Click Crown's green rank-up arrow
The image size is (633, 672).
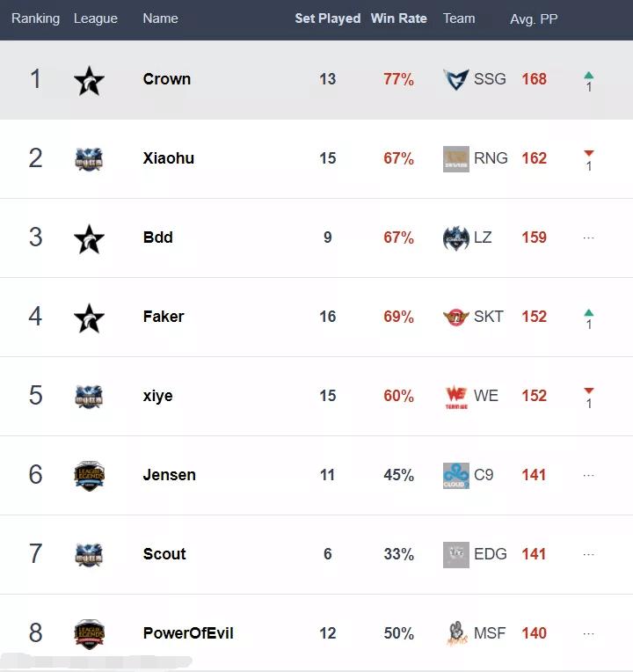tap(589, 77)
